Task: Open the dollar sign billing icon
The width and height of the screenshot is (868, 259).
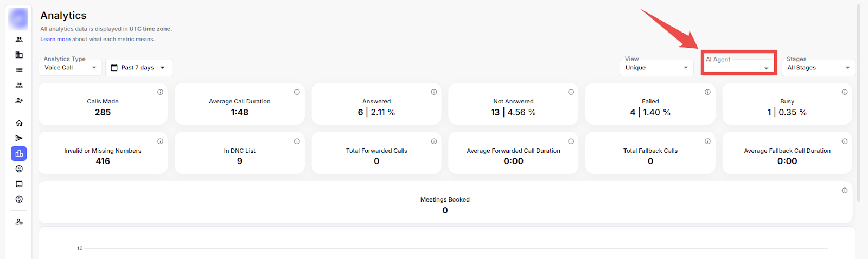Action: pos(19,199)
